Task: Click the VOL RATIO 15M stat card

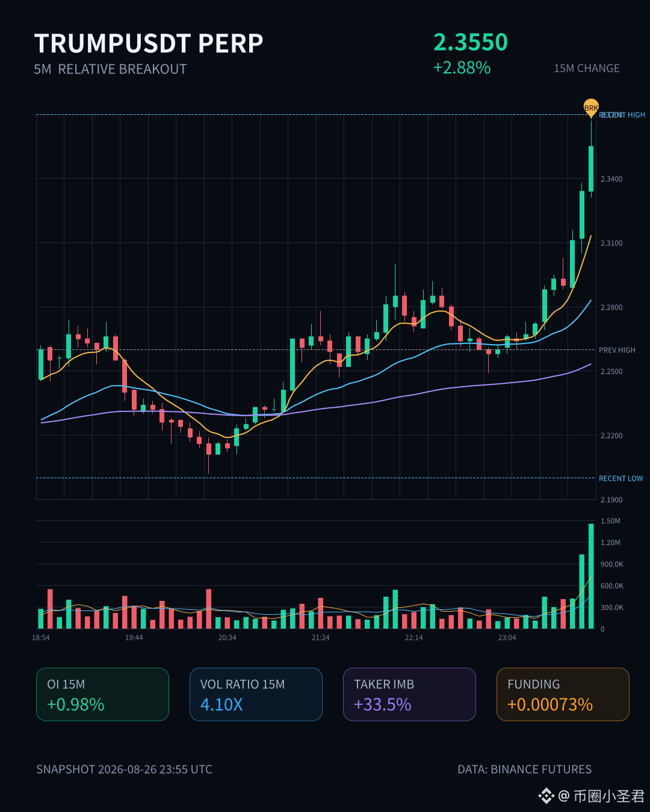Action: [x=256, y=694]
